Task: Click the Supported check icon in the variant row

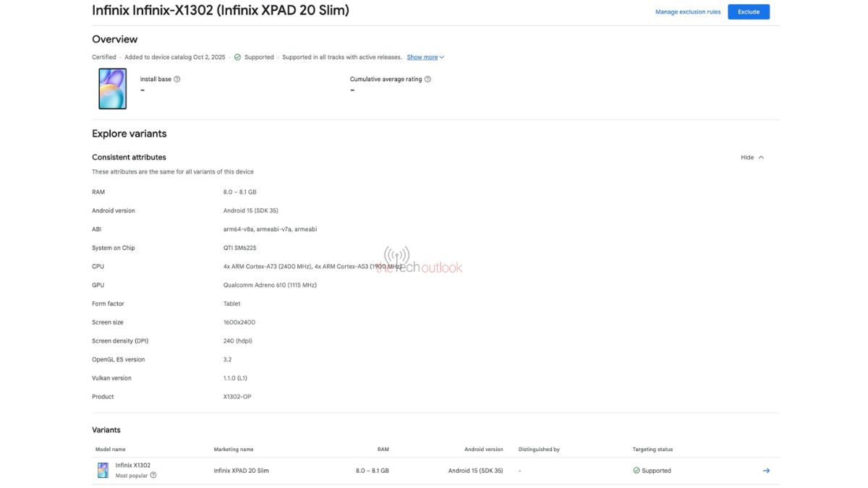Action: tap(636, 470)
